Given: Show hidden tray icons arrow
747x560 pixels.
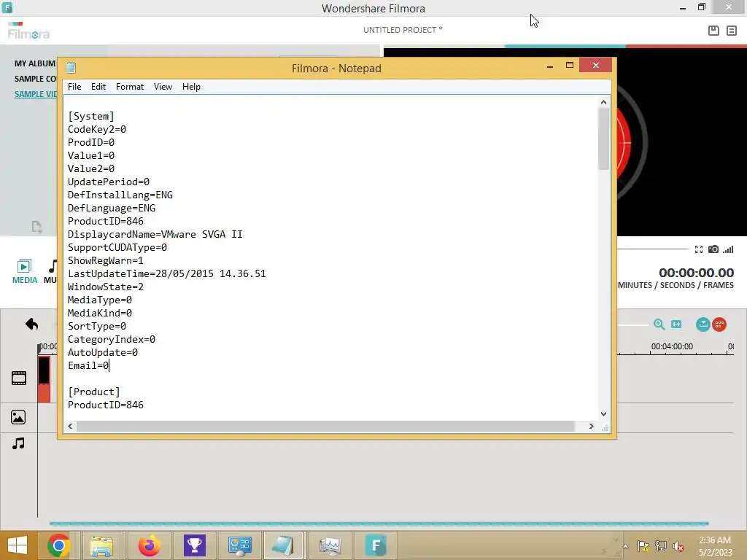Looking at the screenshot, I should (x=625, y=546).
